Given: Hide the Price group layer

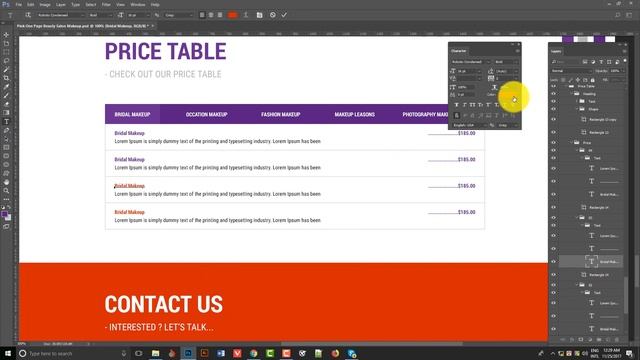Looking at the screenshot, I should click(x=553, y=143).
